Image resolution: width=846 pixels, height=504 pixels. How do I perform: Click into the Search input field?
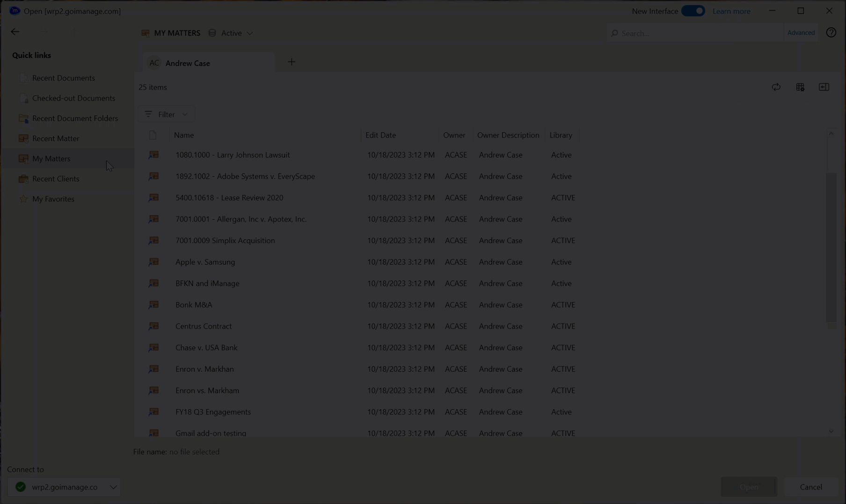tap(697, 33)
